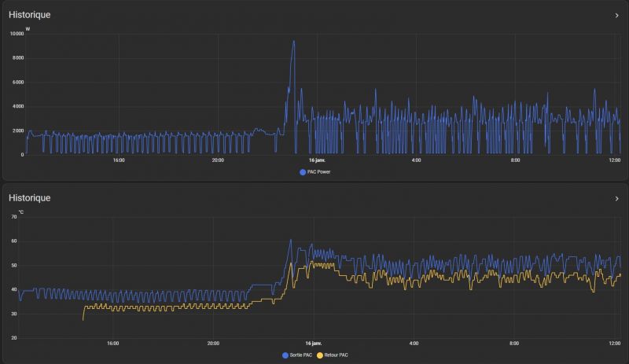Screen dimensions: 629x364
Task: Click the 10000 W axis label on power chart
Action: (x=16, y=34)
